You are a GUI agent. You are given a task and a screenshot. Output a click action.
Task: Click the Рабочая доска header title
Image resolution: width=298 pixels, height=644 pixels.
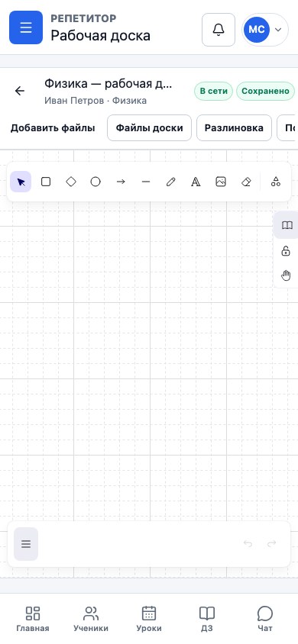pyautogui.click(x=101, y=36)
